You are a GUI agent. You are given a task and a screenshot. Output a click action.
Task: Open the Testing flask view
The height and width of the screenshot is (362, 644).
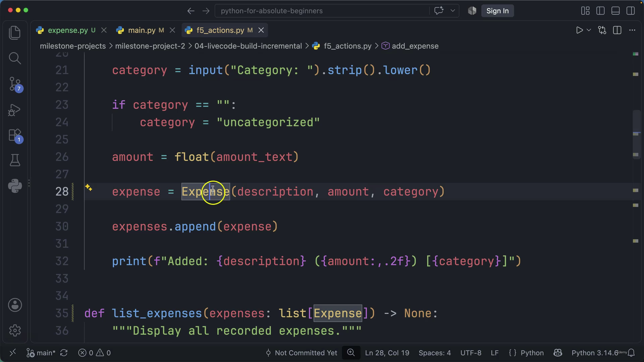tap(15, 160)
